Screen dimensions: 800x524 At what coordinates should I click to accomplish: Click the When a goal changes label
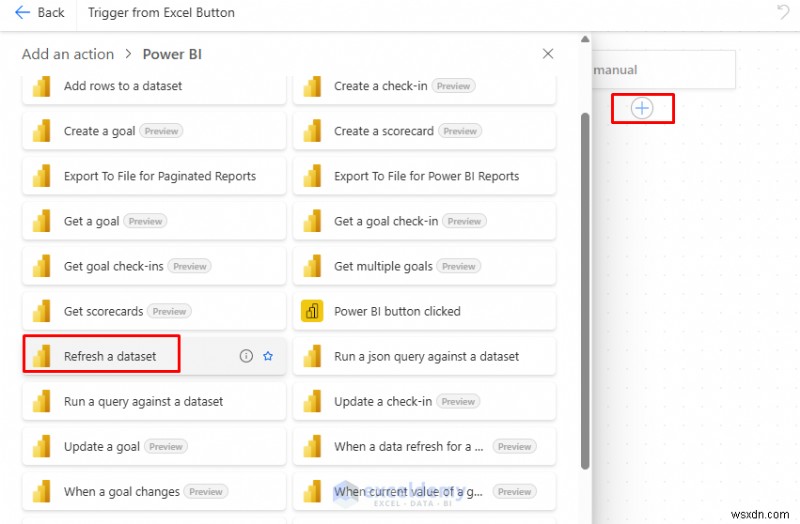[121, 491]
